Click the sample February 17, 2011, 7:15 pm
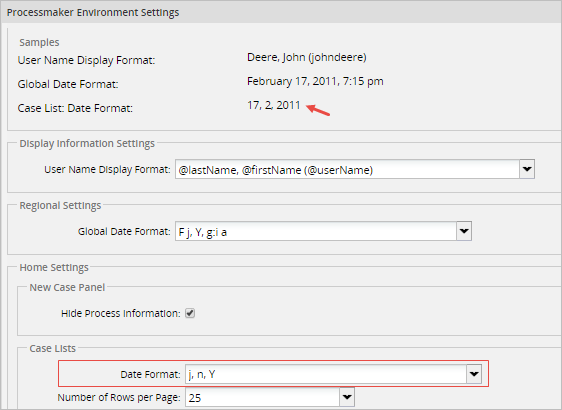 tap(315, 81)
